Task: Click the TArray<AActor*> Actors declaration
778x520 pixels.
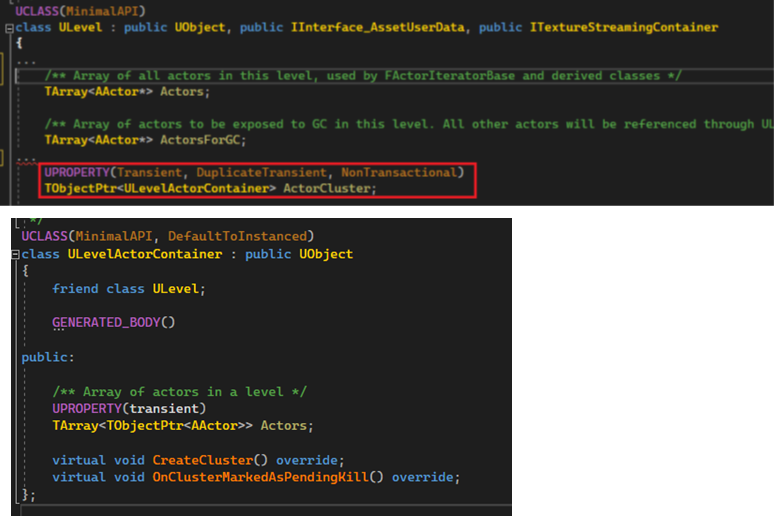Action: point(127,92)
